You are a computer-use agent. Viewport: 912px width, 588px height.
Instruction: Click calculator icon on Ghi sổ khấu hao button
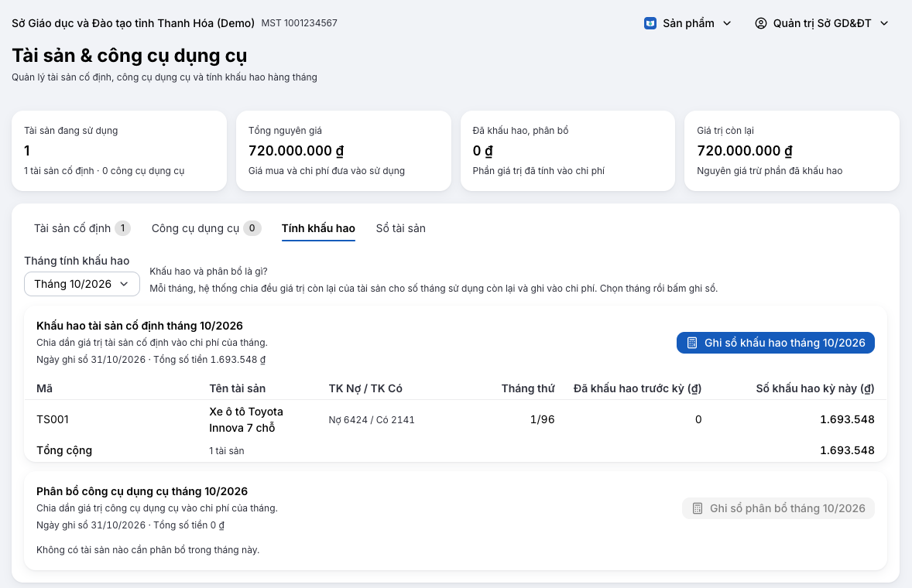tap(692, 343)
